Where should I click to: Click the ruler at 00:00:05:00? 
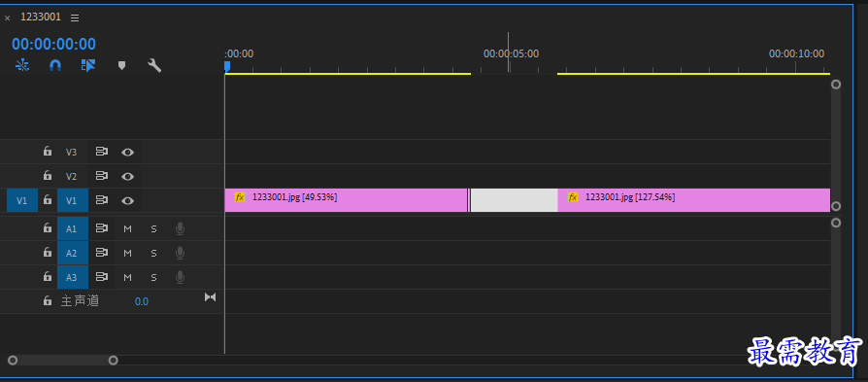(x=511, y=53)
